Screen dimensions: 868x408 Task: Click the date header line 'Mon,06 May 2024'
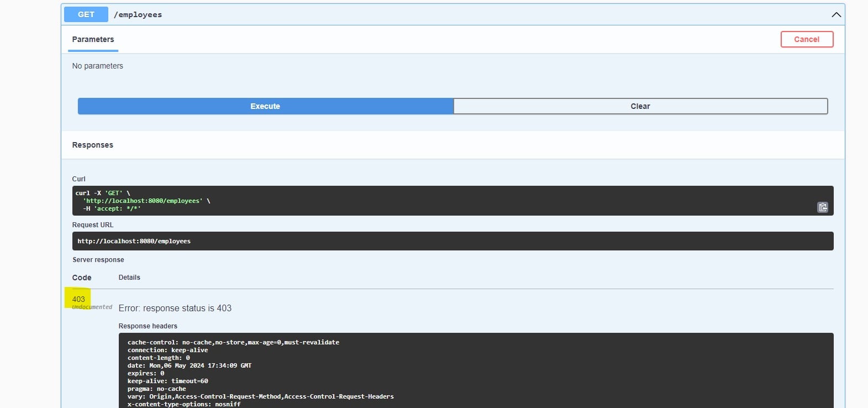190,365
